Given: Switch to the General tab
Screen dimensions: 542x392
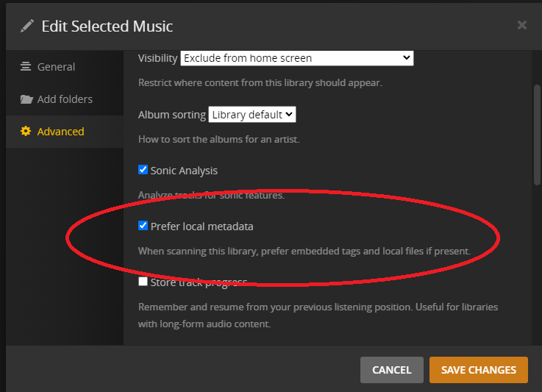Looking at the screenshot, I should click(56, 67).
